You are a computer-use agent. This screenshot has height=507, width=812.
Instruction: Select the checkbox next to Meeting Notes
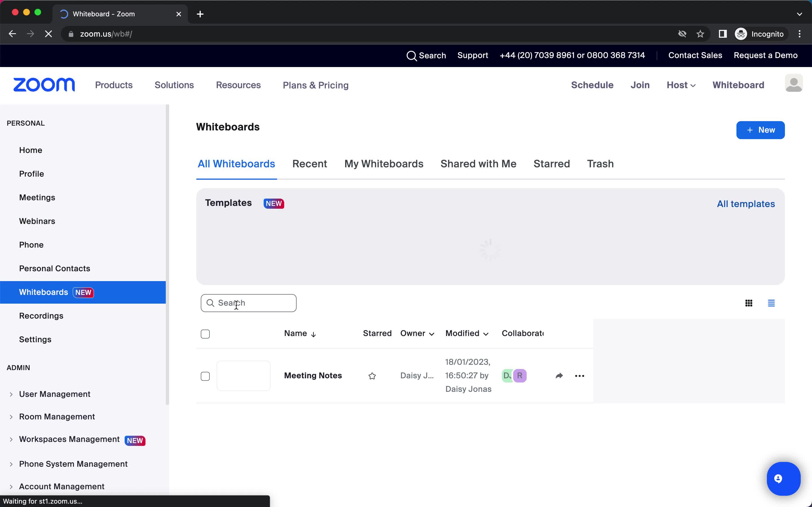pos(205,375)
